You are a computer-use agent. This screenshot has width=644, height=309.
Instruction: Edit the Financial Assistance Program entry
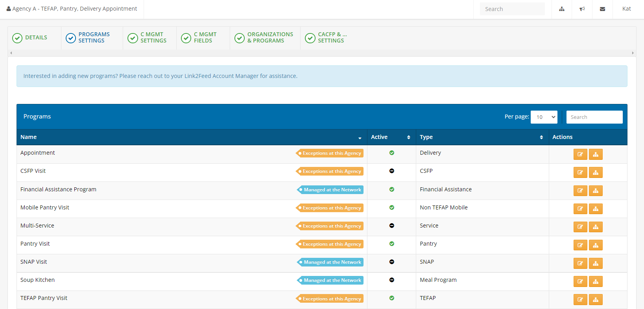point(580,191)
